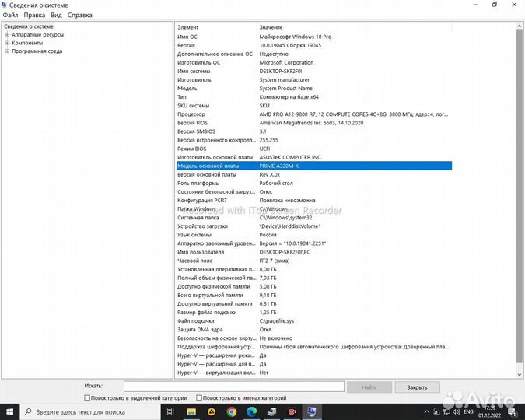525x420 pixels.
Task: Select the Роль платформы row
Action: [x=314, y=184]
